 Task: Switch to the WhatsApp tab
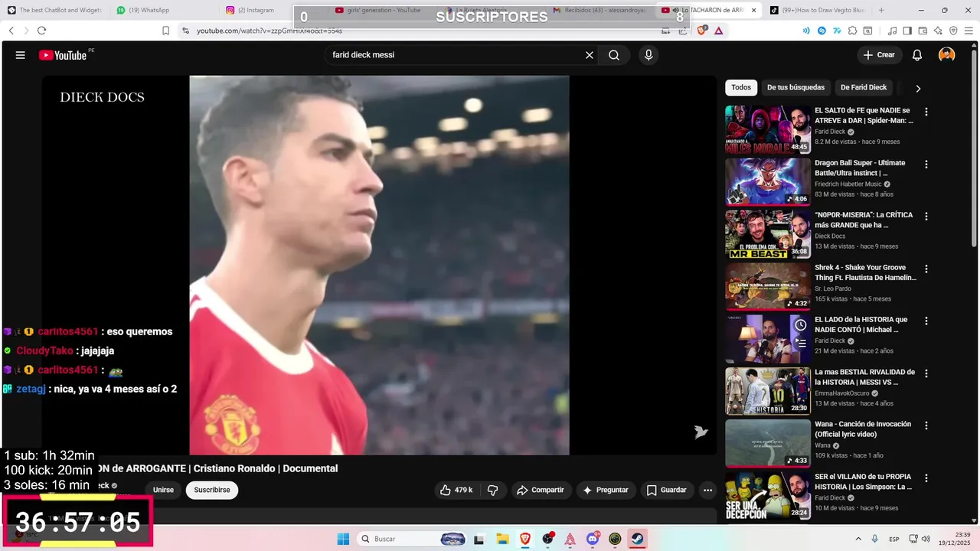163,10
